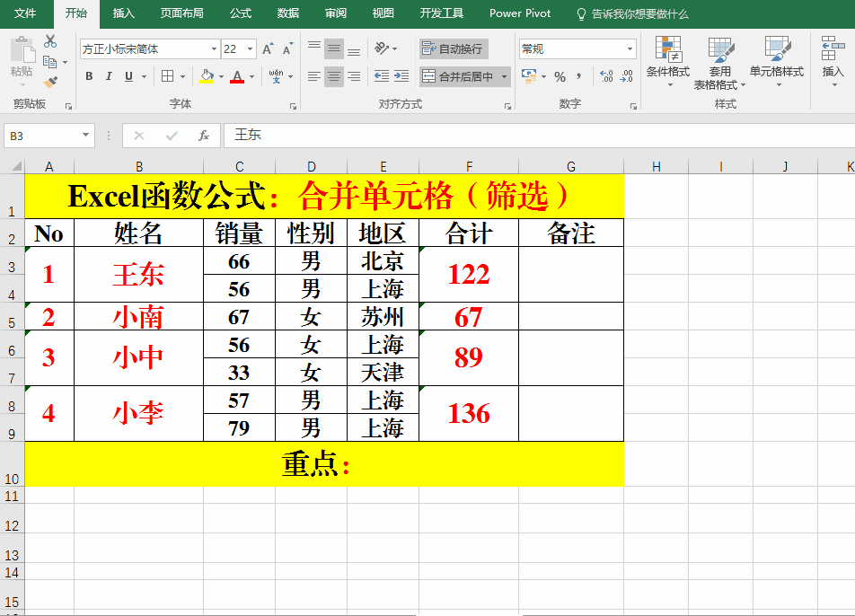Apply comma style
Image resolution: width=855 pixels, height=616 pixels.
coord(578,76)
